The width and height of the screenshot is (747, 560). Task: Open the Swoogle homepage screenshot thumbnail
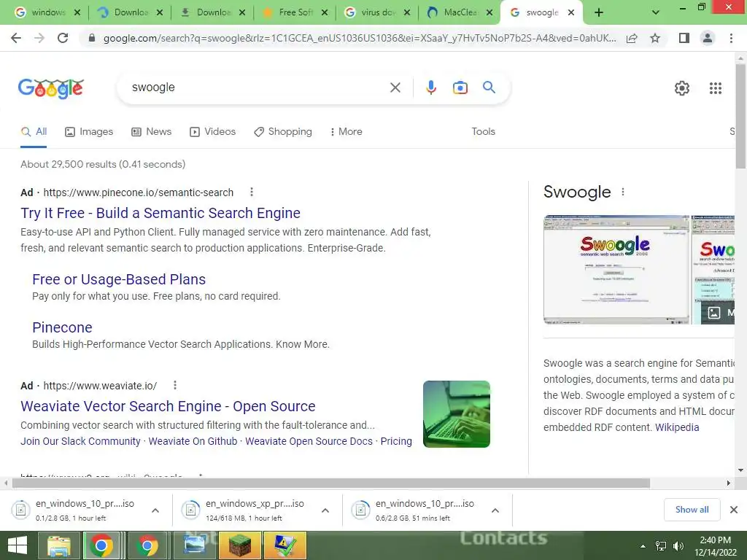tap(616, 270)
